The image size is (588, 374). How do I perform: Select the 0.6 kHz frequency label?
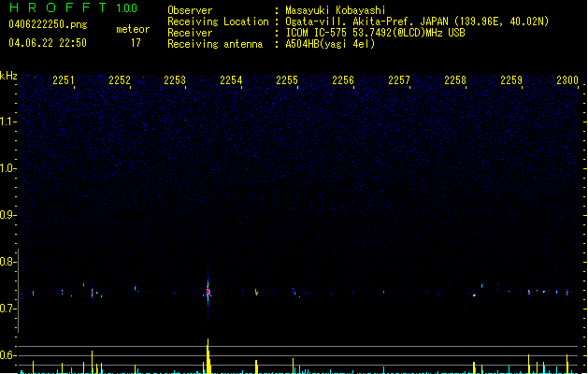(x=8, y=355)
